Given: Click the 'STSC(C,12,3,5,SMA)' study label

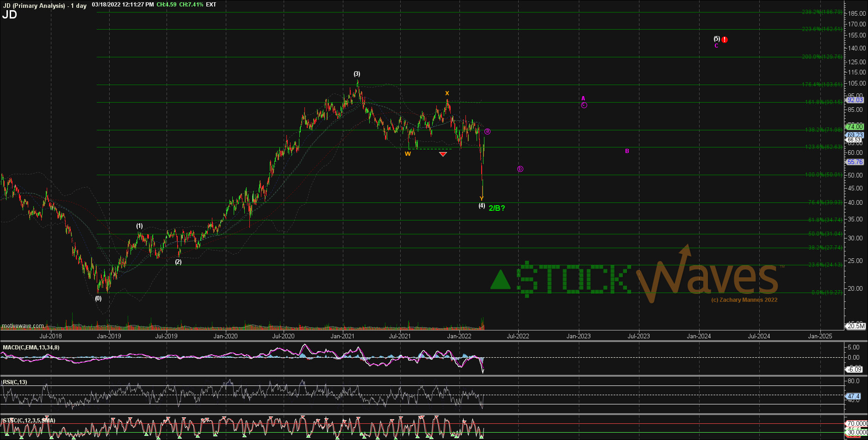Looking at the screenshot, I should 29,421.
